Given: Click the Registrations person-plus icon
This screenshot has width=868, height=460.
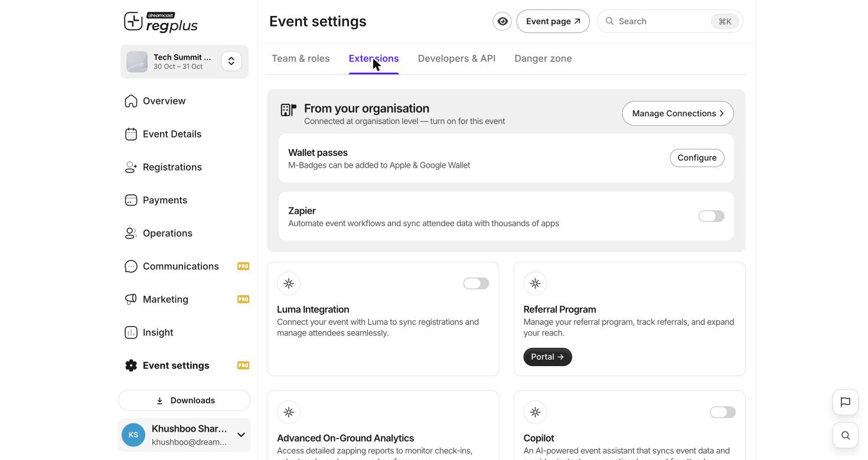Looking at the screenshot, I should tap(131, 167).
